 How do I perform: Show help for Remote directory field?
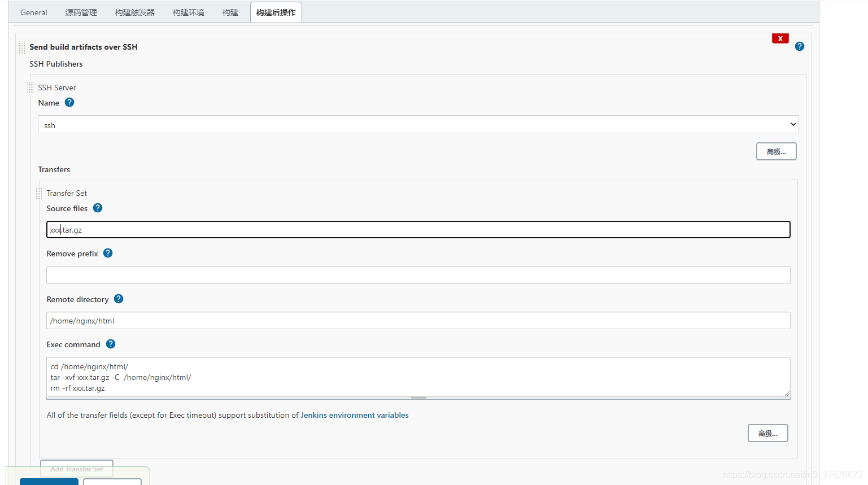point(119,299)
